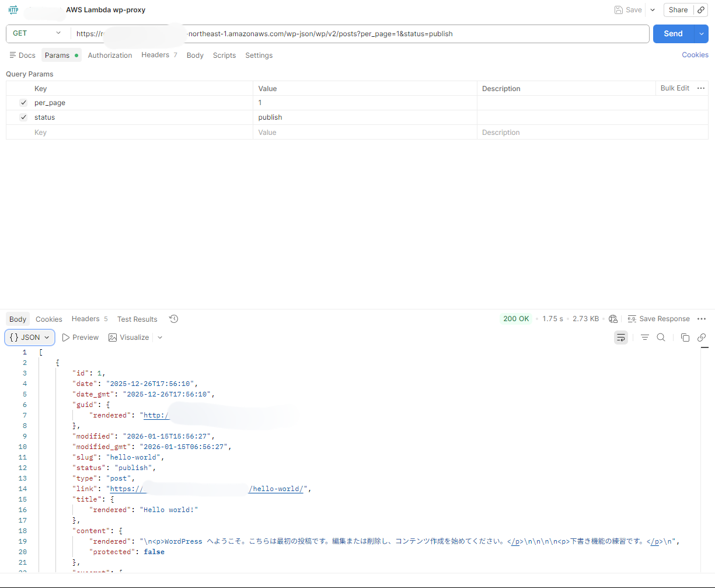Switch to the Authorization tab
This screenshot has height=588, width=715.
coord(110,55)
